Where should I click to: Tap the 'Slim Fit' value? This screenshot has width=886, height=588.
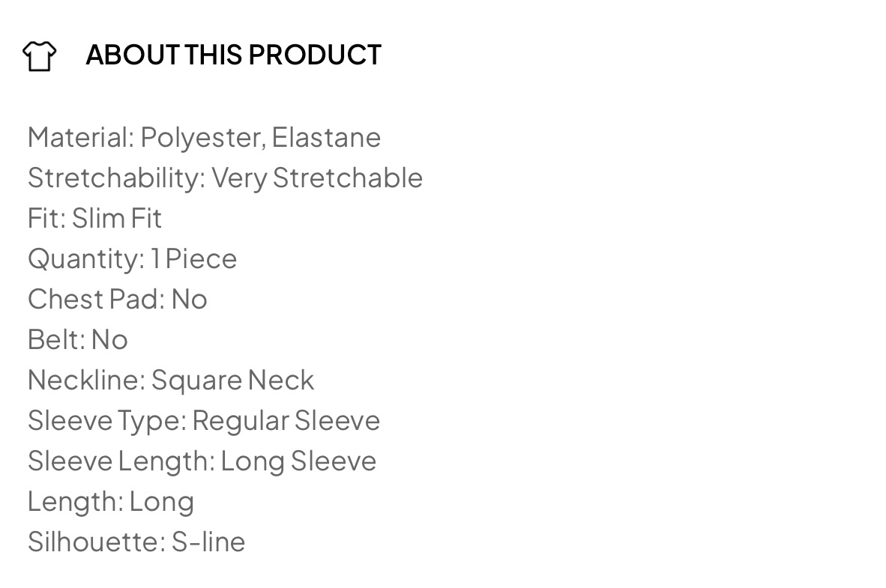(x=117, y=218)
